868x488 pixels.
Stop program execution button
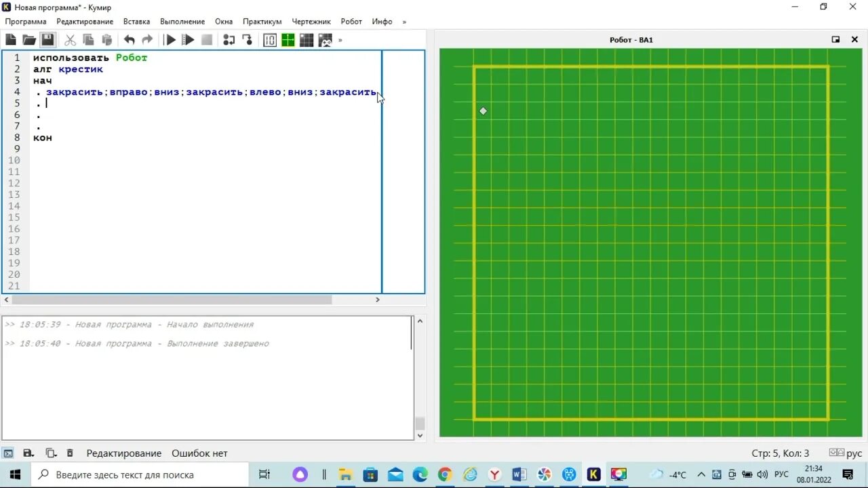(207, 40)
